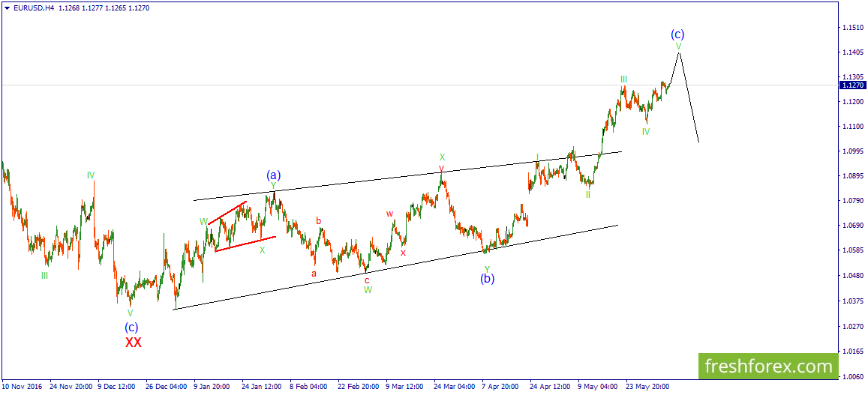Select the red XX wave label
The image size is (868, 395).
[134, 343]
